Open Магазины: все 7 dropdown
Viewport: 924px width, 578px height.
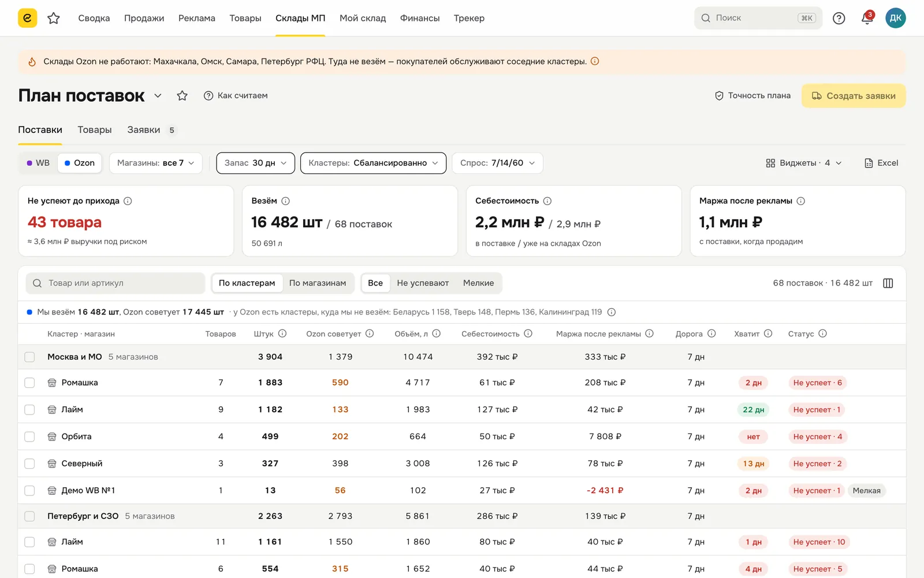tap(155, 163)
